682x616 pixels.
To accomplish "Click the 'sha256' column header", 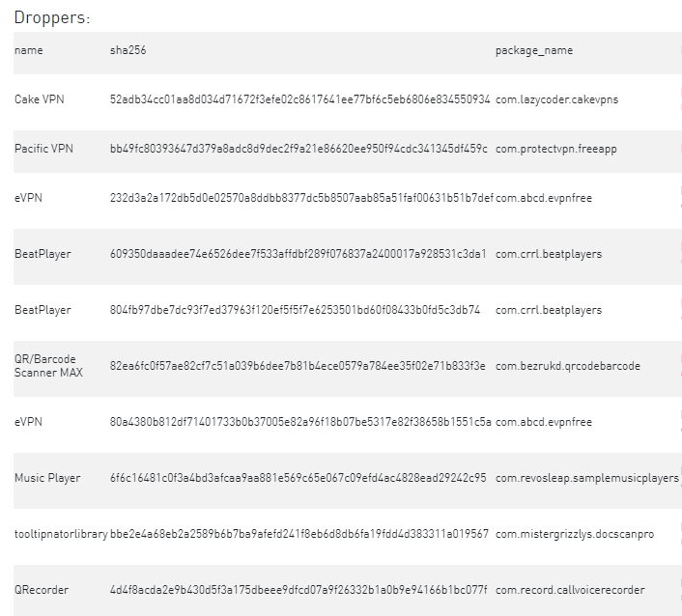I will click(x=128, y=50).
